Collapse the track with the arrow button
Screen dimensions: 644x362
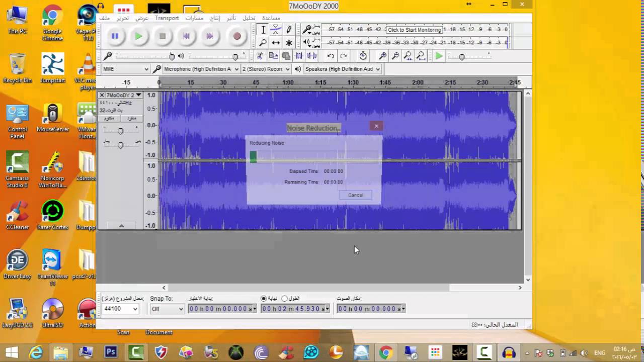pyautogui.click(x=121, y=226)
